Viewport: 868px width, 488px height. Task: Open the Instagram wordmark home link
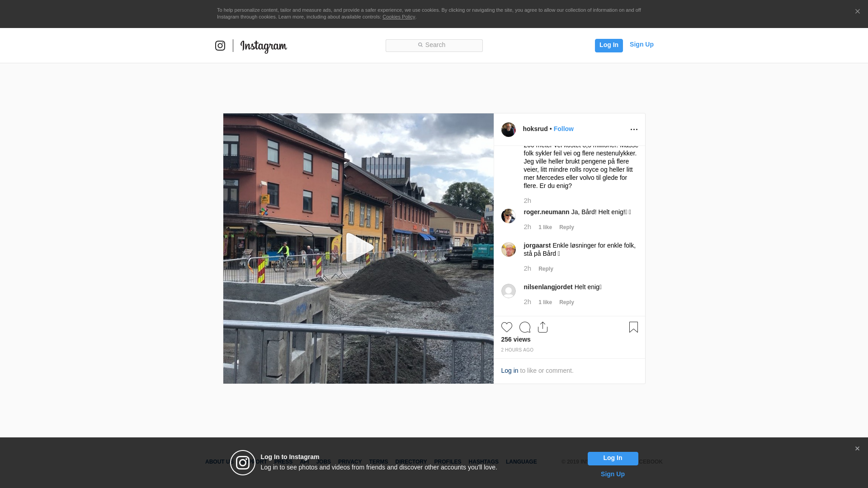coord(264,47)
